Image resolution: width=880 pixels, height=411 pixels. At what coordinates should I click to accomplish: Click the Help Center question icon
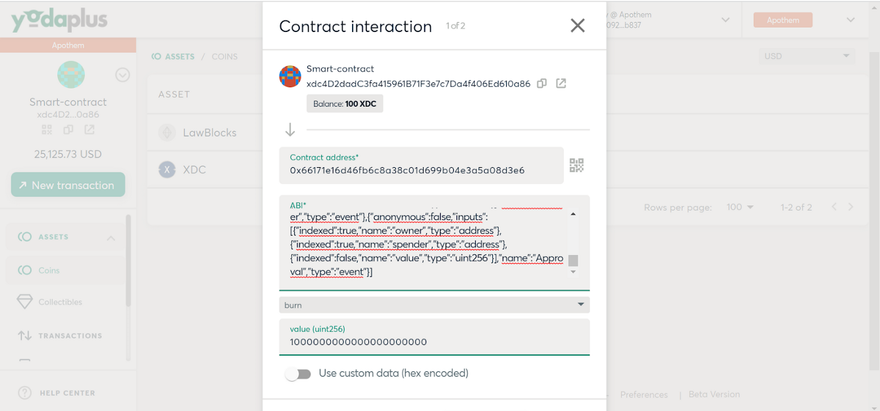[24, 393]
